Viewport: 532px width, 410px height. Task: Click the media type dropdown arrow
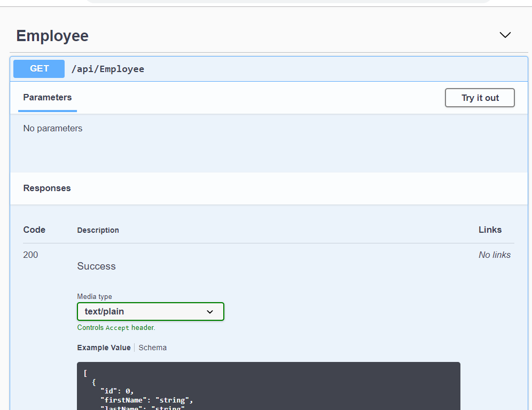point(210,312)
